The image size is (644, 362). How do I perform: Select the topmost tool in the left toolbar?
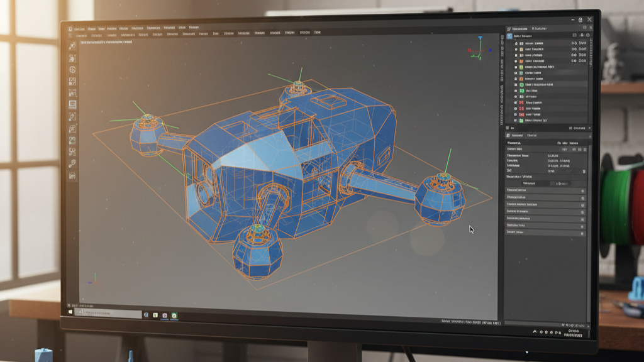(73, 45)
